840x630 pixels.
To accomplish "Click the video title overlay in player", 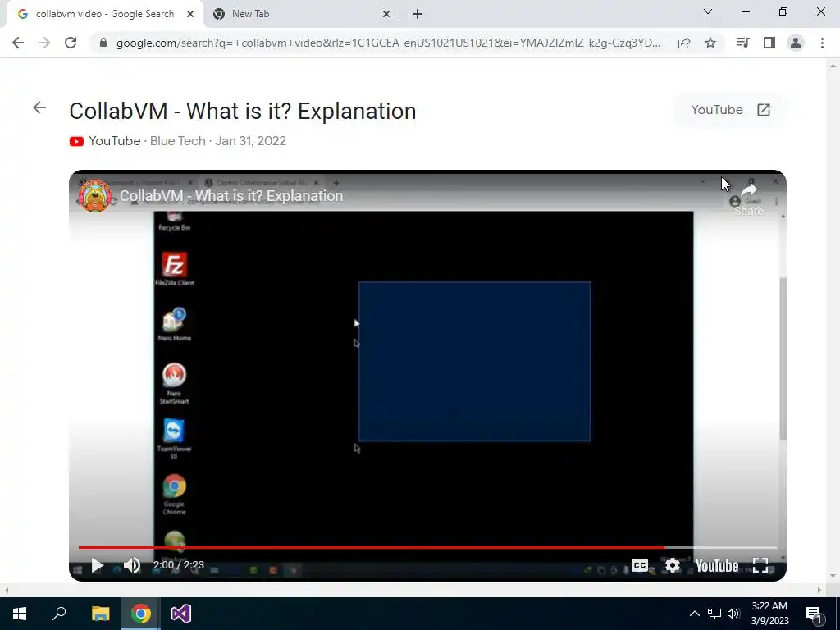I will 231,196.
